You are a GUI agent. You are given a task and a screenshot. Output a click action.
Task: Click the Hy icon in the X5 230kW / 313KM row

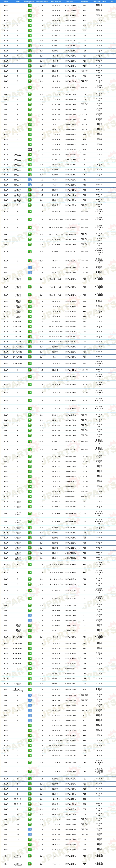pyautogui.click(x=30, y=834)
